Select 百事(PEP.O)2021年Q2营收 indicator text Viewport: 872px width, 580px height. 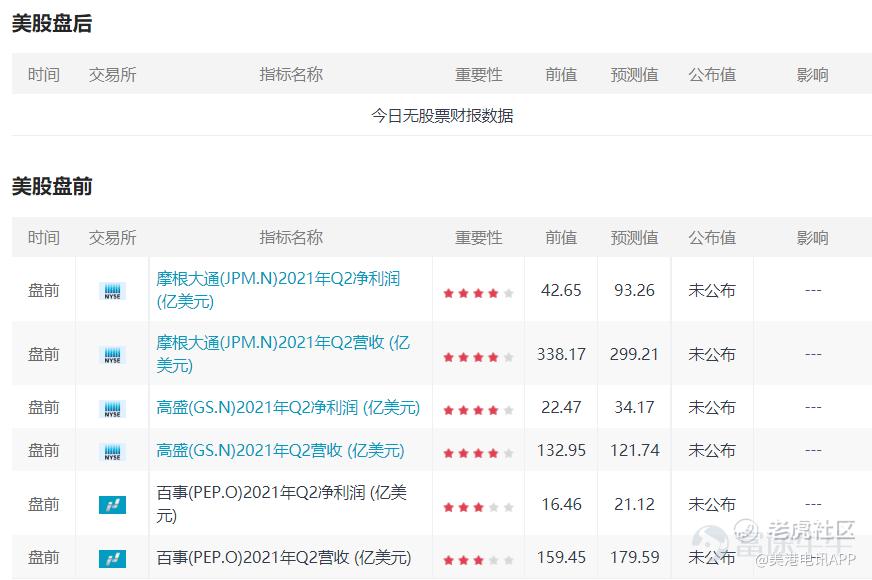pos(284,557)
